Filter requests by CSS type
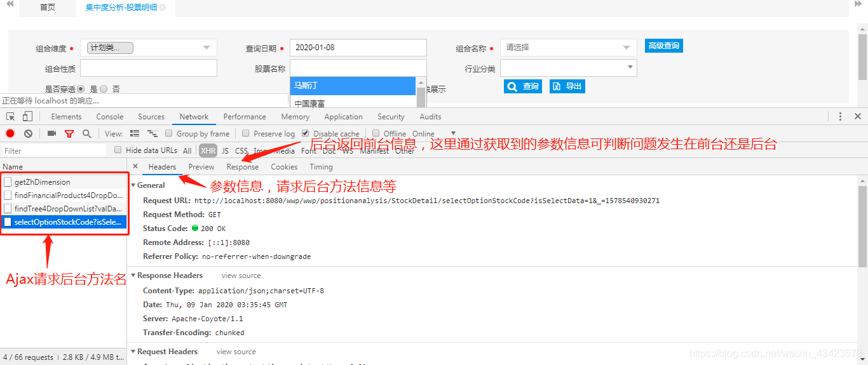Screen dimensions: 868x365 coord(241,150)
